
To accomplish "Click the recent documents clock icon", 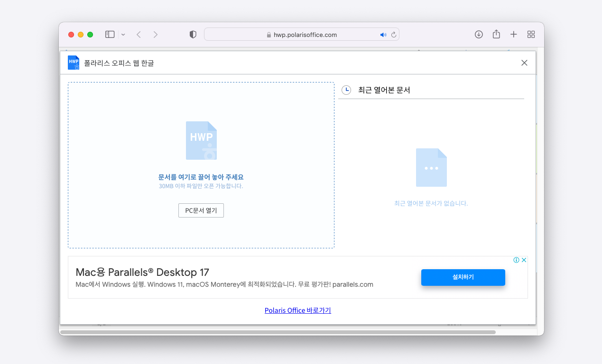I will tap(346, 90).
